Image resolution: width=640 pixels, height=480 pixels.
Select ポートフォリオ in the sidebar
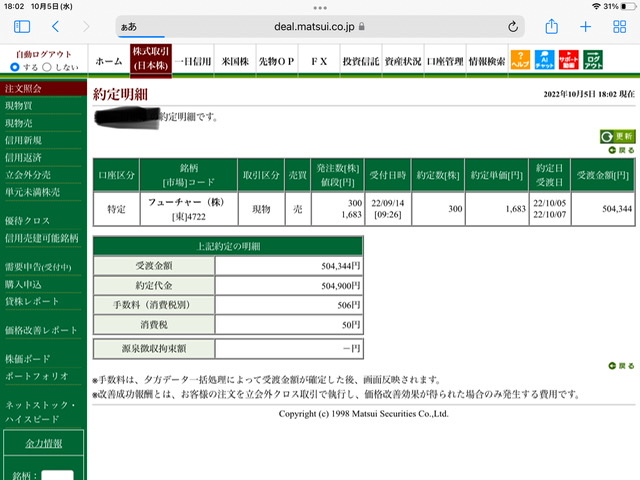(x=37, y=376)
